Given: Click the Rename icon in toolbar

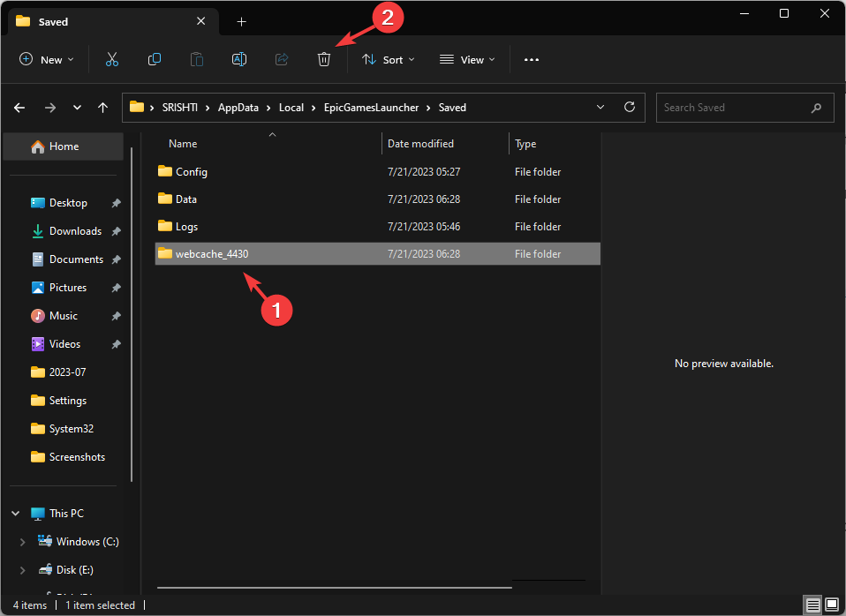Looking at the screenshot, I should click(239, 59).
